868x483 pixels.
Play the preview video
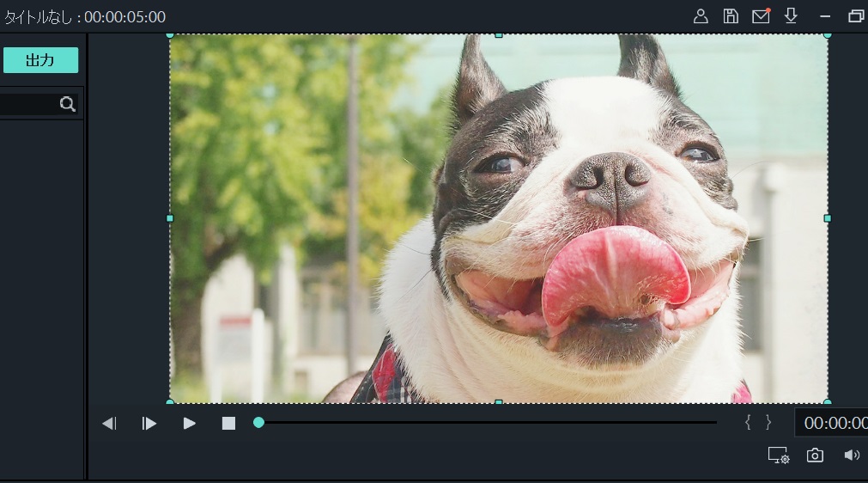(190, 424)
